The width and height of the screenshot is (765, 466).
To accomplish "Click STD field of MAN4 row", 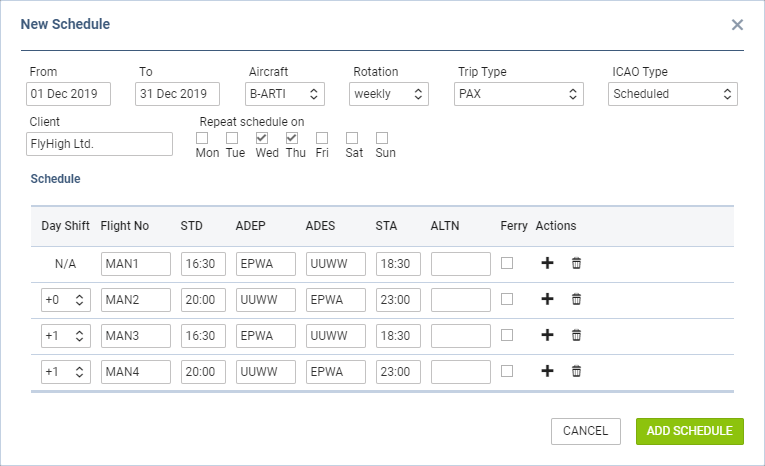I will point(203,372).
